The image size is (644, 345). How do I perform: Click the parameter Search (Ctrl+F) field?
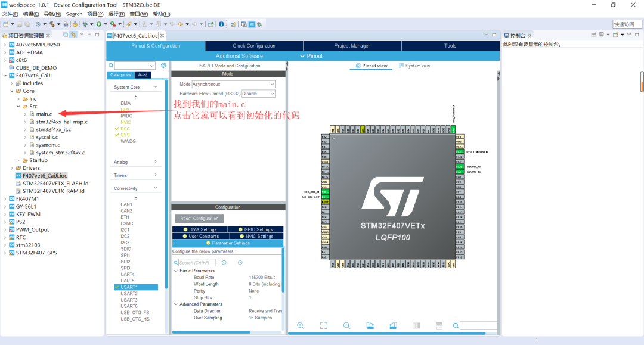click(x=197, y=263)
